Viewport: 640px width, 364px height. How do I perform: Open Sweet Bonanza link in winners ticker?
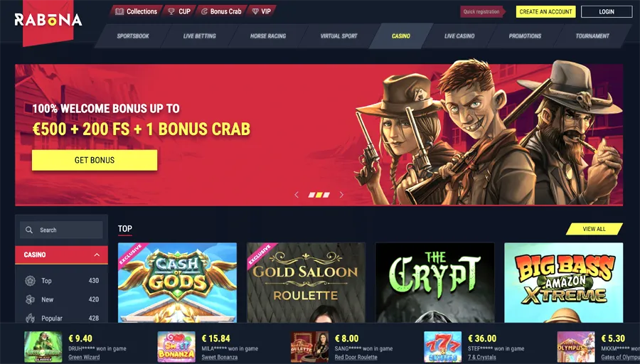coord(219,357)
